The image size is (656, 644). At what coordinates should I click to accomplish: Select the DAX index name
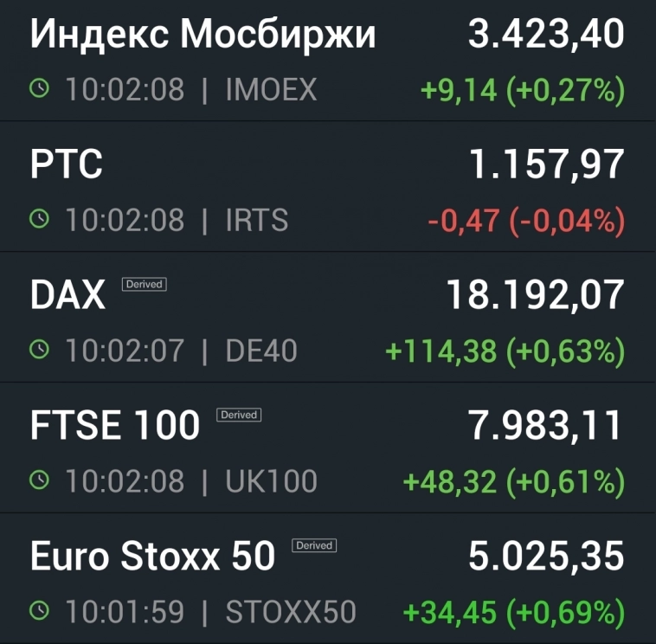coord(68,296)
